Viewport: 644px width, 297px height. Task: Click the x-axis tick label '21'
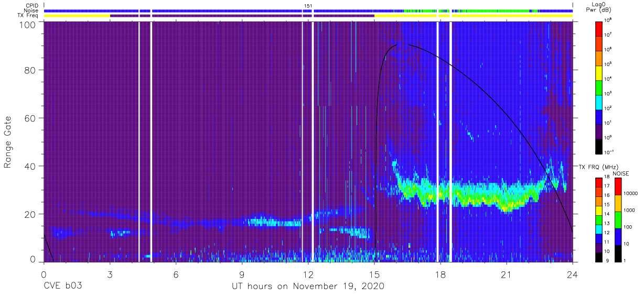[x=507, y=274]
